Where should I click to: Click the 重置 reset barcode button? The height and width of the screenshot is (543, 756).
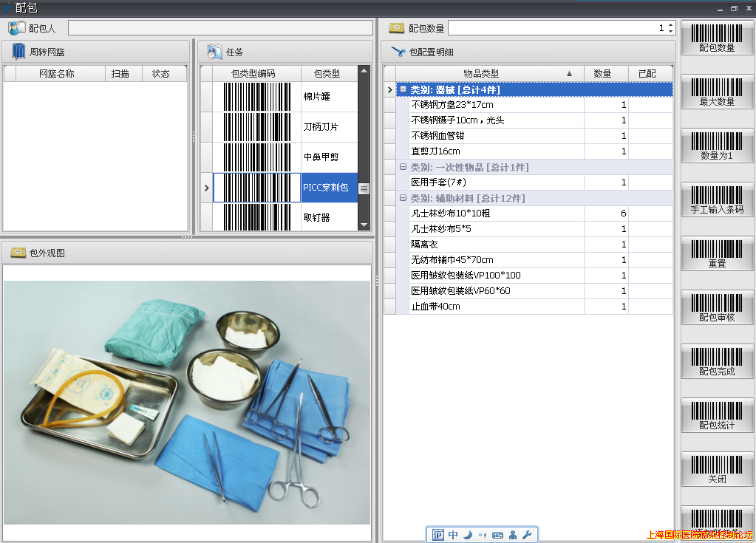coord(717,253)
